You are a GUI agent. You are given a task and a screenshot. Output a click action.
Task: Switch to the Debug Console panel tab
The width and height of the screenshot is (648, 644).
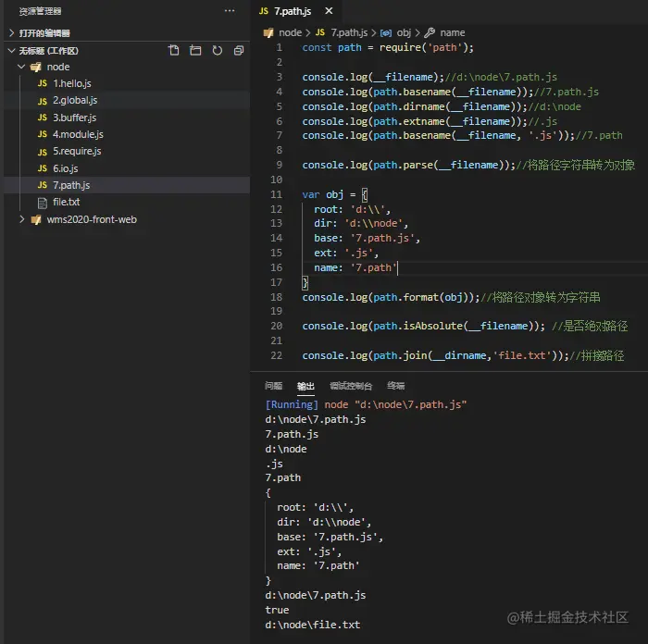(351, 386)
